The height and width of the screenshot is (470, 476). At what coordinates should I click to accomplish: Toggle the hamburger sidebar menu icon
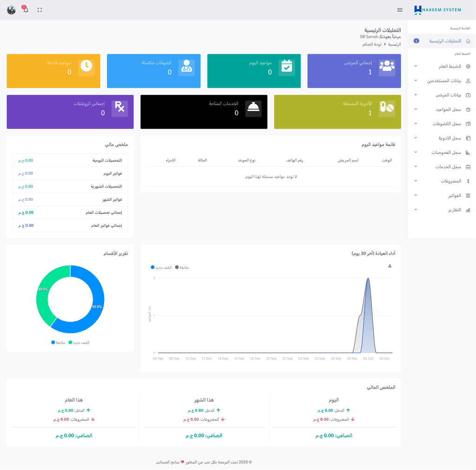click(x=400, y=10)
